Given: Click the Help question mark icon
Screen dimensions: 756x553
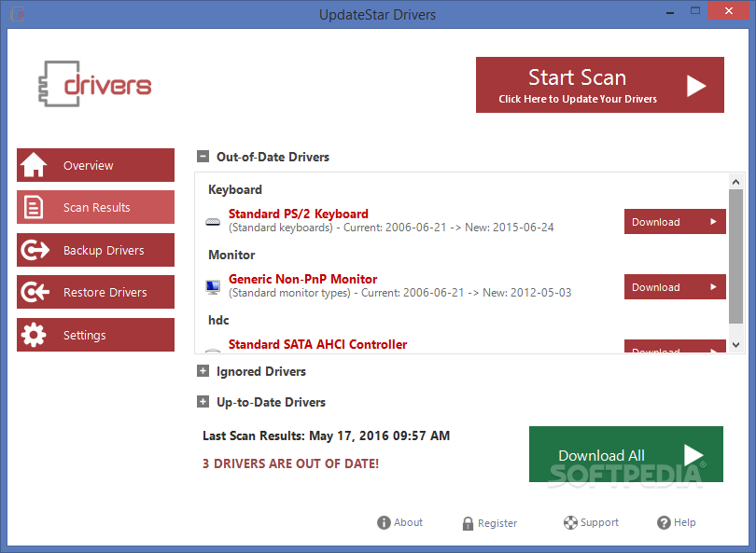Looking at the screenshot, I should [664, 522].
